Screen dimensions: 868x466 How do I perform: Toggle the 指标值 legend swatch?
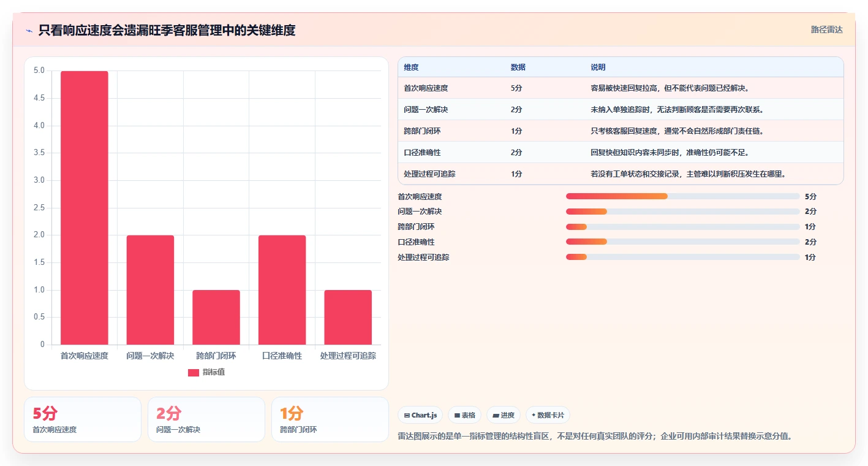coord(194,372)
